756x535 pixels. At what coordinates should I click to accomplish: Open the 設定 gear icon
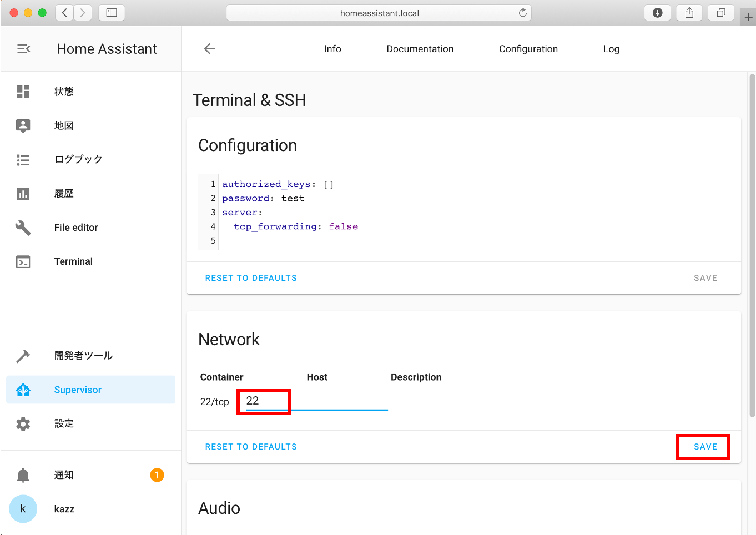tap(23, 424)
